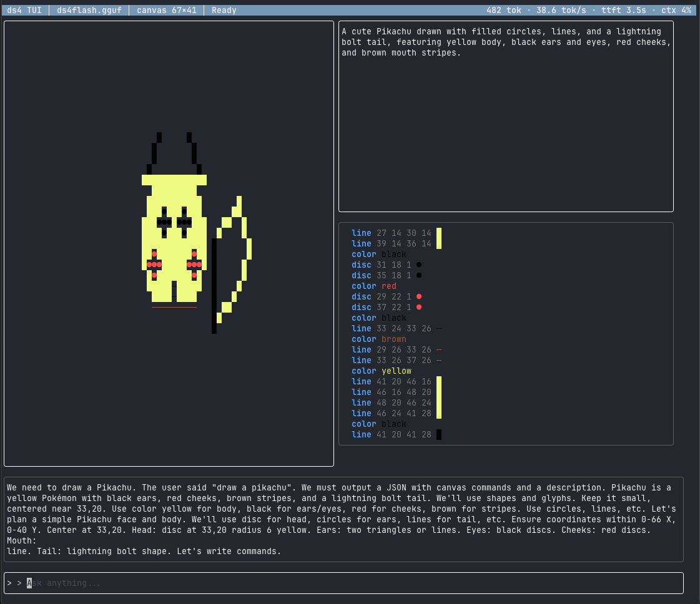This screenshot has height=604, width=700.
Task: Click black dot swatch beside 'disc 35 18 1'
Action: (419, 276)
